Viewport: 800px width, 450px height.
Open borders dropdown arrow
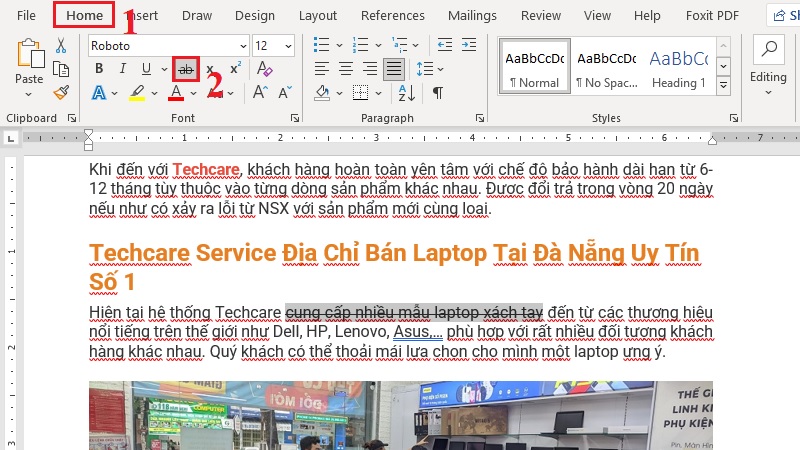click(378, 93)
